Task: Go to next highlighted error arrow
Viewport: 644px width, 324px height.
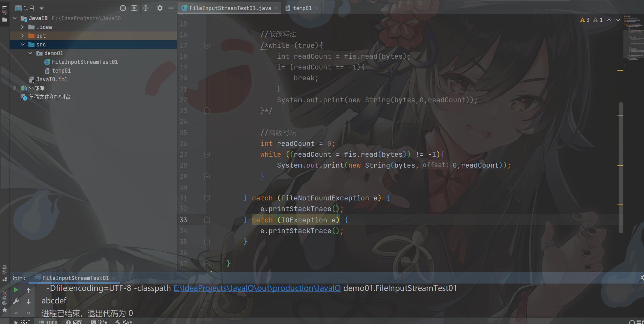Action: [618, 20]
